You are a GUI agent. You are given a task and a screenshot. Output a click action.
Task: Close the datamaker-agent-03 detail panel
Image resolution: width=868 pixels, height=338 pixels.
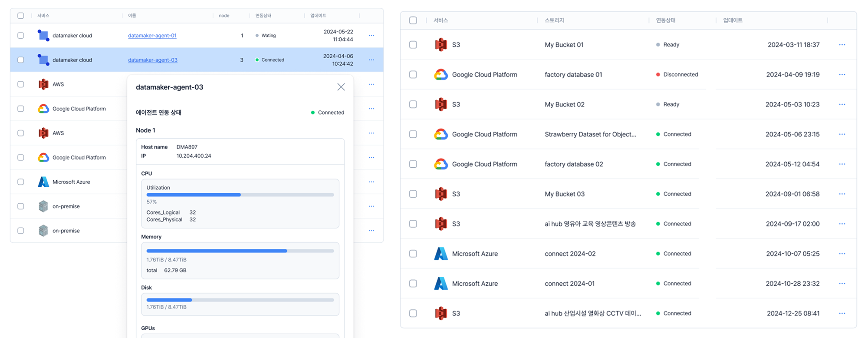pos(341,87)
